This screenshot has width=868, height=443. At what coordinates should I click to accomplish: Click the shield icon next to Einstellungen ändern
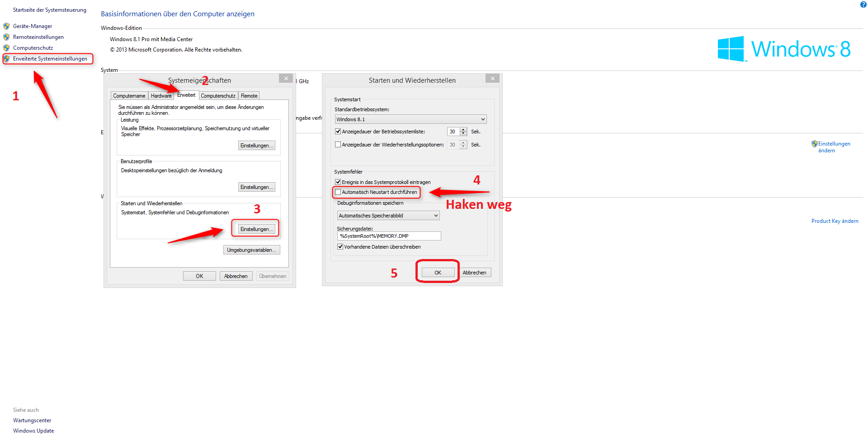point(814,144)
